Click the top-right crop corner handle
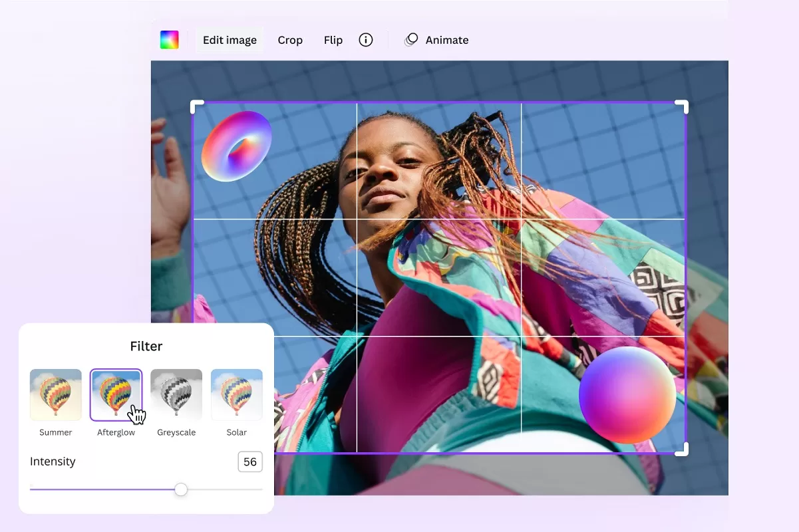The width and height of the screenshot is (799, 532). coord(683,106)
